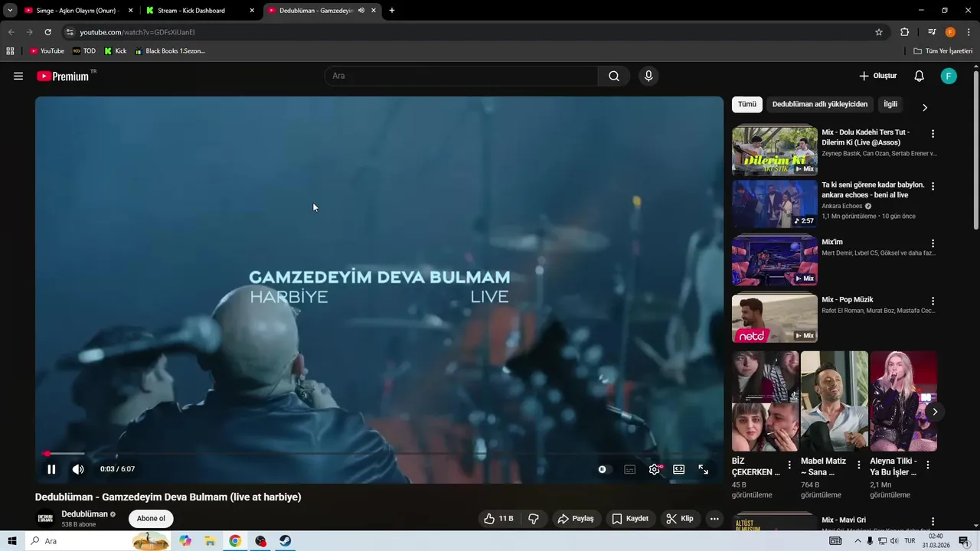Show more filter chips with arrow
The width and height of the screenshot is (980, 551).
(924, 107)
